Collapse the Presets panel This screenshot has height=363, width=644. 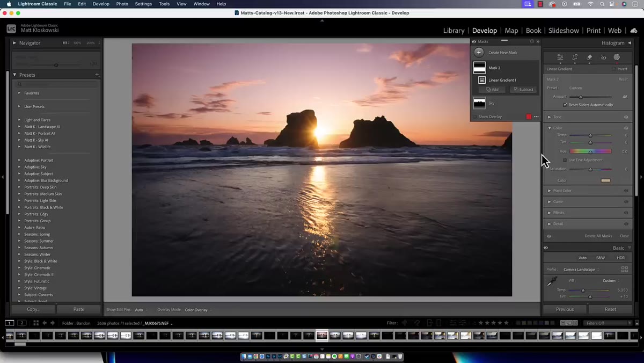click(x=14, y=75)
